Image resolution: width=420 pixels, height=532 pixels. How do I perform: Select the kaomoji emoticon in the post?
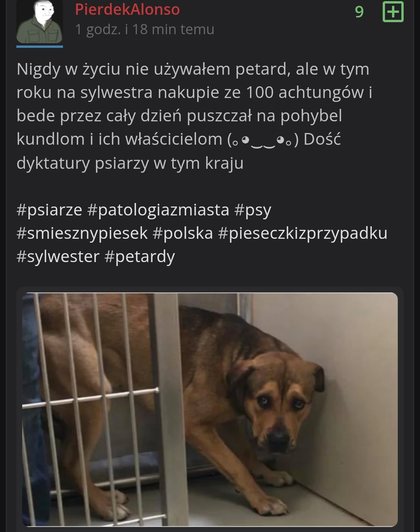click(x=263, y=140)
